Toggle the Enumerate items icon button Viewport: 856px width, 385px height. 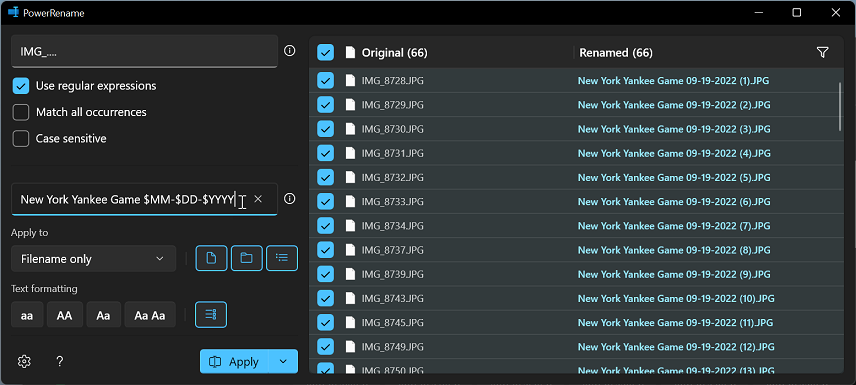tap(211, 315)
